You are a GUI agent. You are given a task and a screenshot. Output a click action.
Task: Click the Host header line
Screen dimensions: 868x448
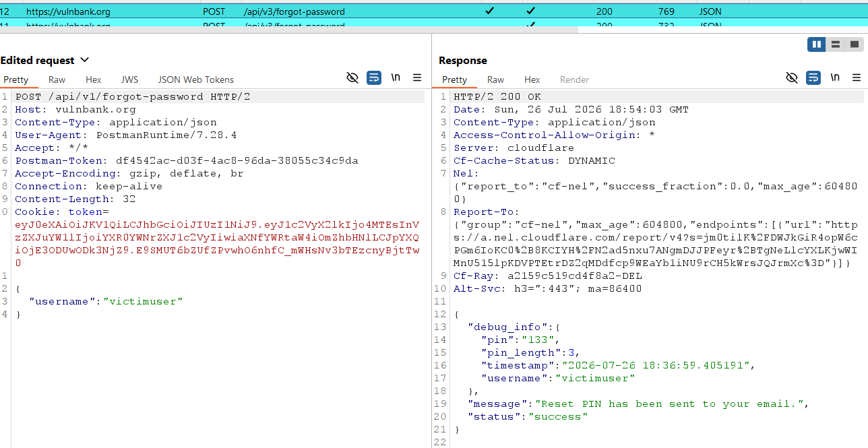pyautogui.click(x=75, y=109)
